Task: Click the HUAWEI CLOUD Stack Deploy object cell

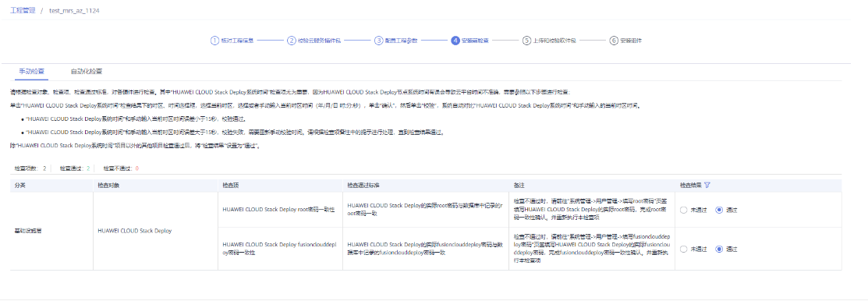Action: [x=134, y=231]
